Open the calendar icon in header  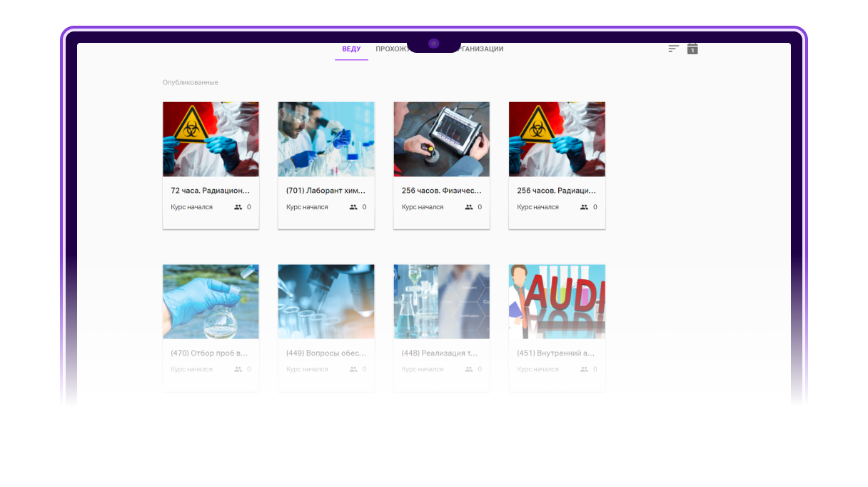coord(692,49)
